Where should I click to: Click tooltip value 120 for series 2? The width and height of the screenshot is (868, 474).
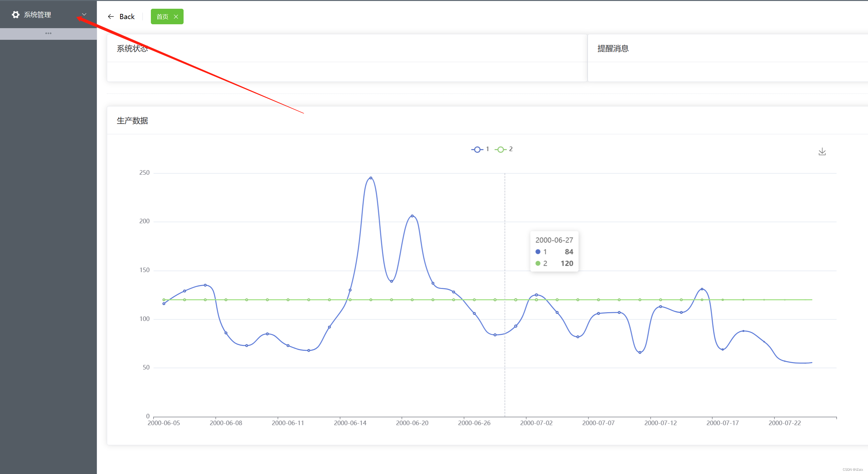coord(567,263)
